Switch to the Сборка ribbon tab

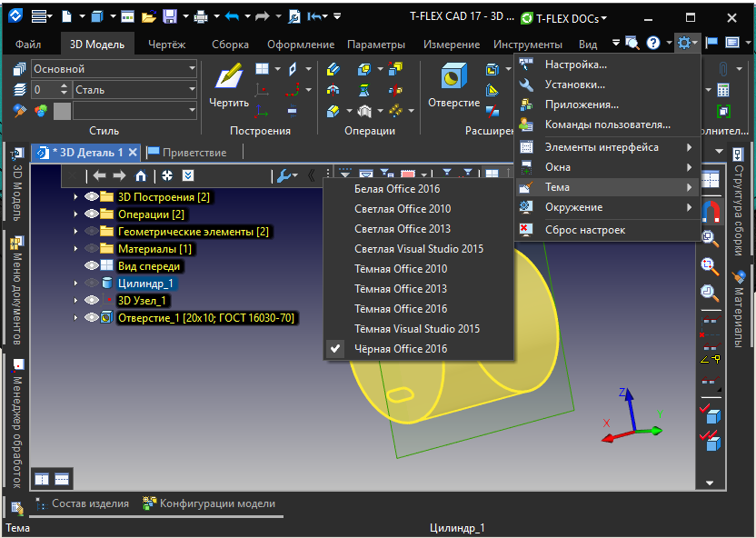[230, 45]
